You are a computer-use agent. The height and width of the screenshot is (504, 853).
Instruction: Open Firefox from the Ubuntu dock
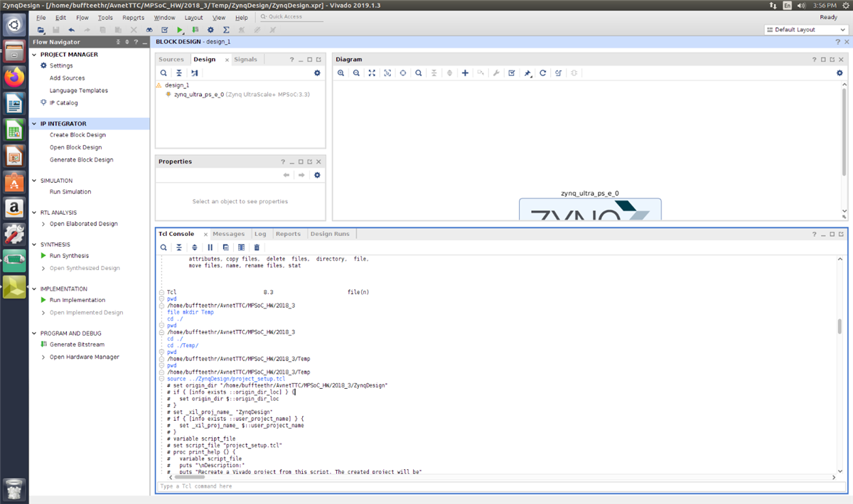click(x=15, y=77)
